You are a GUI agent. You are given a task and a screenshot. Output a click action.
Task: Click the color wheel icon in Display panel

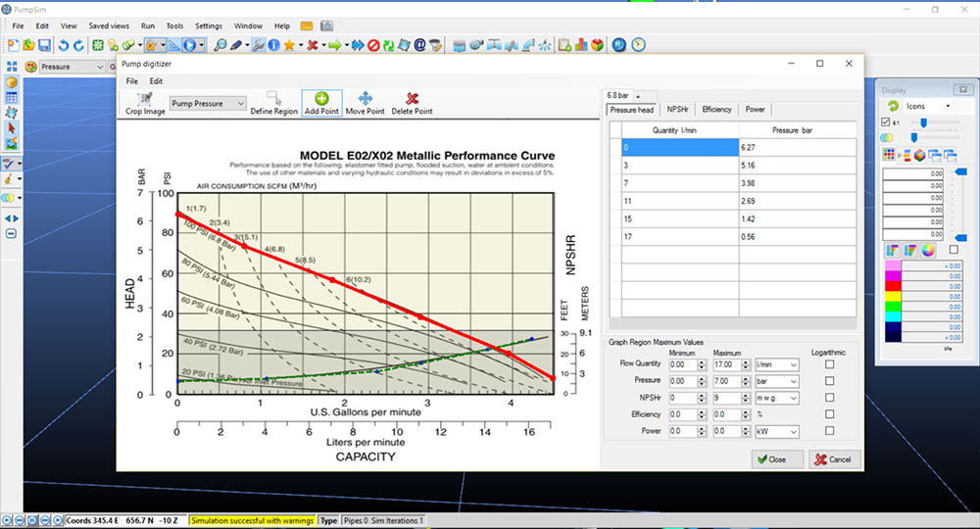tap(928, 251)
